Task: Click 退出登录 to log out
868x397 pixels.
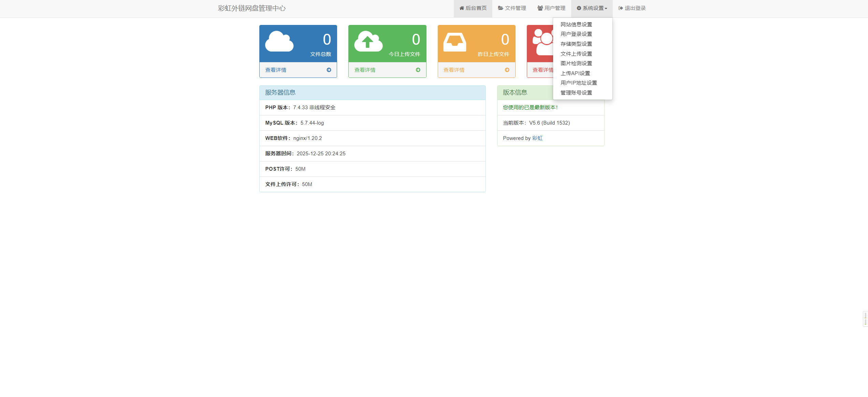Action: (x=632, y=8)
